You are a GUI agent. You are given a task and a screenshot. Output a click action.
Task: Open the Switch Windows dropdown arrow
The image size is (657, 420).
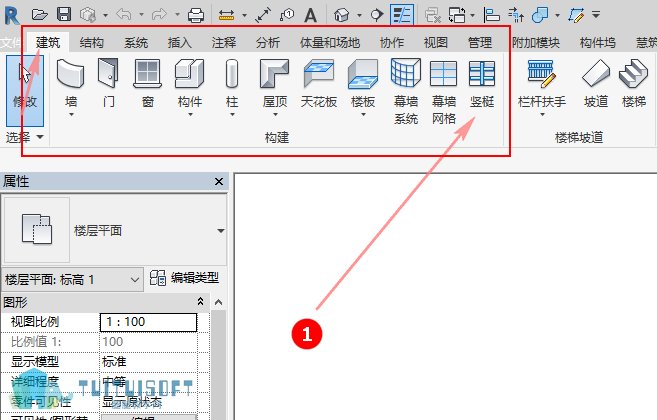(472, 16)
